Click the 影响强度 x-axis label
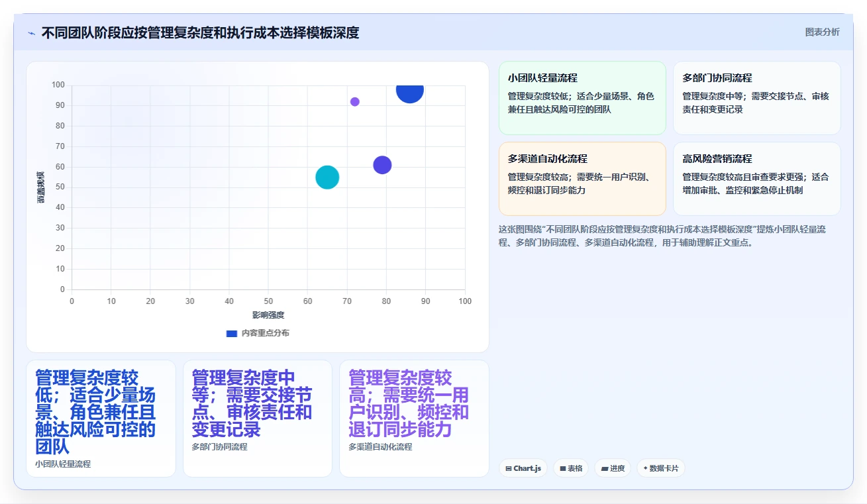The image size is (867, 504). tap(268, 315)
